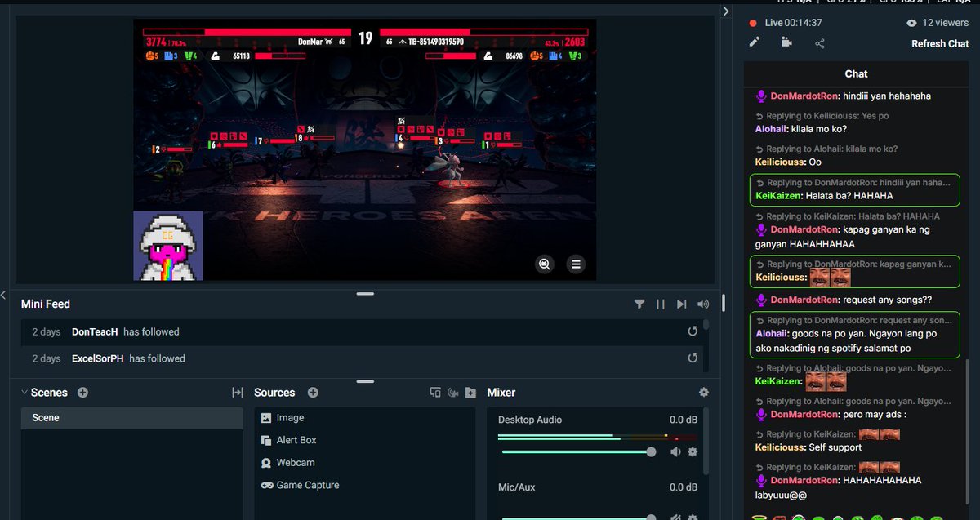This screenshot has height=520, width=980.
Task: Click the eye icon beside 12 viewers
Action: pos(911,24)
